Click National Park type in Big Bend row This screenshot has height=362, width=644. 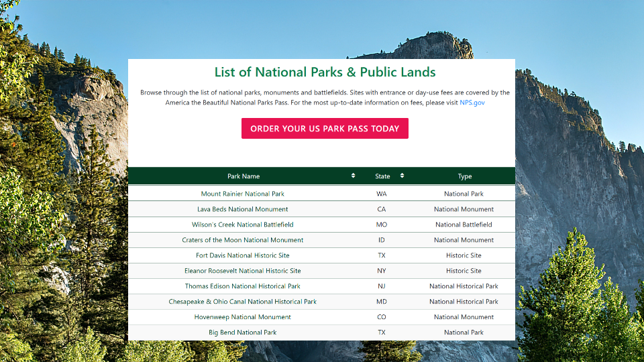[464, 333]
